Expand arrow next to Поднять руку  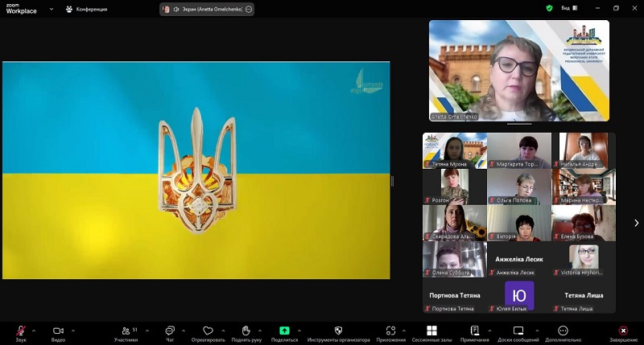(260, 331)
